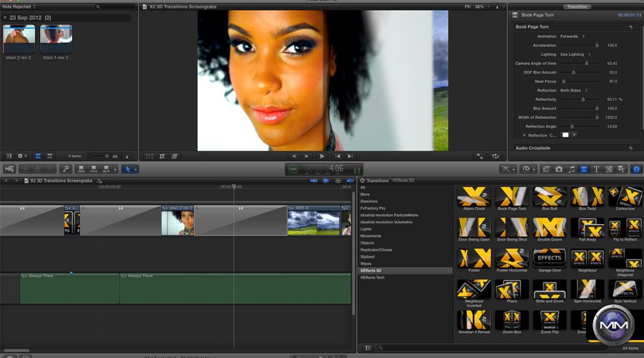The width and height of the screenshot is (644, 358).
Task: Open the keyword editor key icon
Action: point(65,169)
